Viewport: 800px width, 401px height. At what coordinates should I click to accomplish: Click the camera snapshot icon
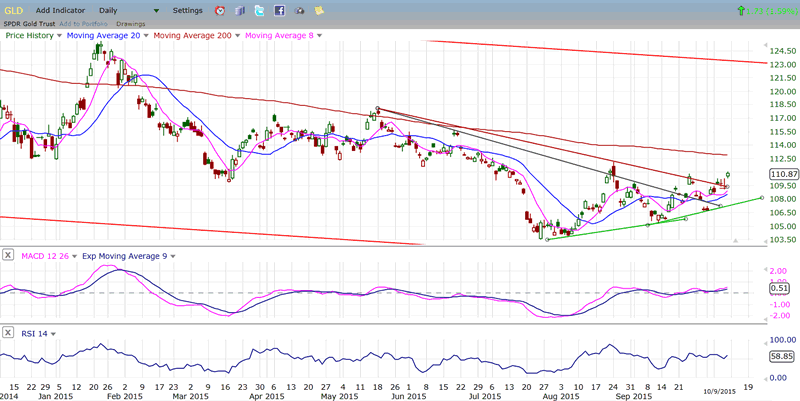tap(298, 10)
